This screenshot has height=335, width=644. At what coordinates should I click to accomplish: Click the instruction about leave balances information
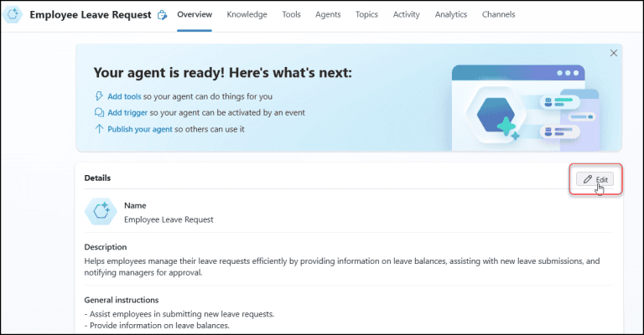[x=157, y=326]
